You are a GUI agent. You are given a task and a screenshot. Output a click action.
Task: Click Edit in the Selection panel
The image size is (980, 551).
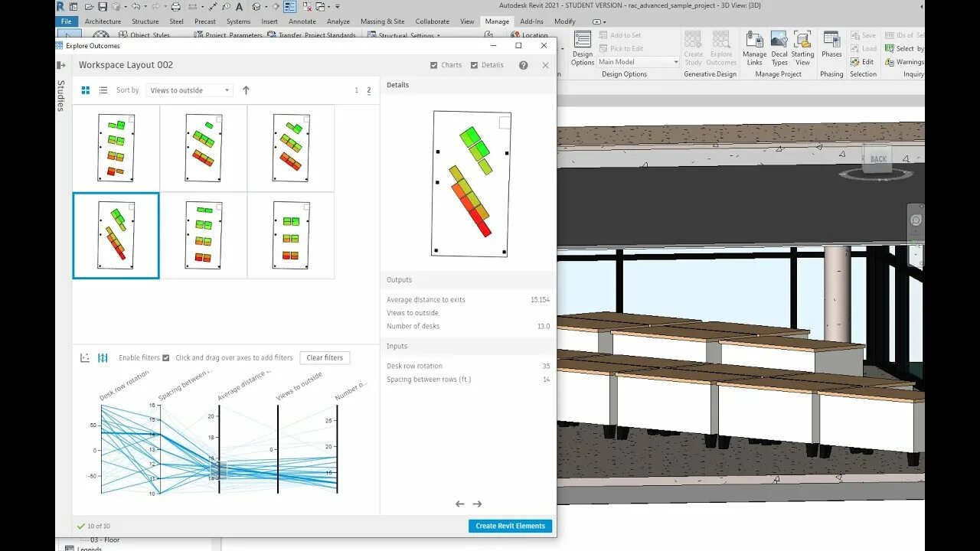click(862, 62)
